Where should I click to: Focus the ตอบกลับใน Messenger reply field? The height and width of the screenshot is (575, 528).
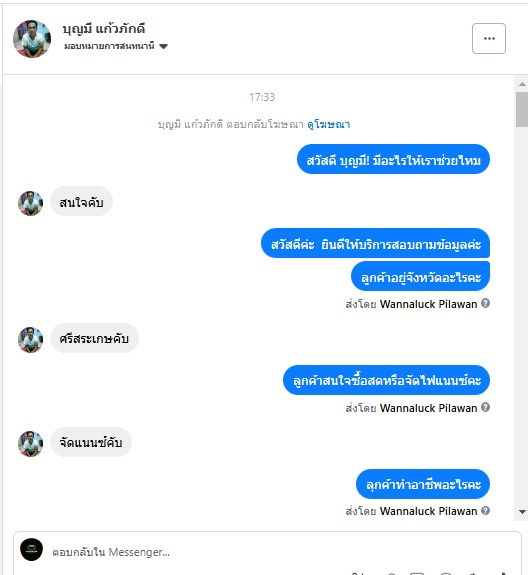coord(267,552)
